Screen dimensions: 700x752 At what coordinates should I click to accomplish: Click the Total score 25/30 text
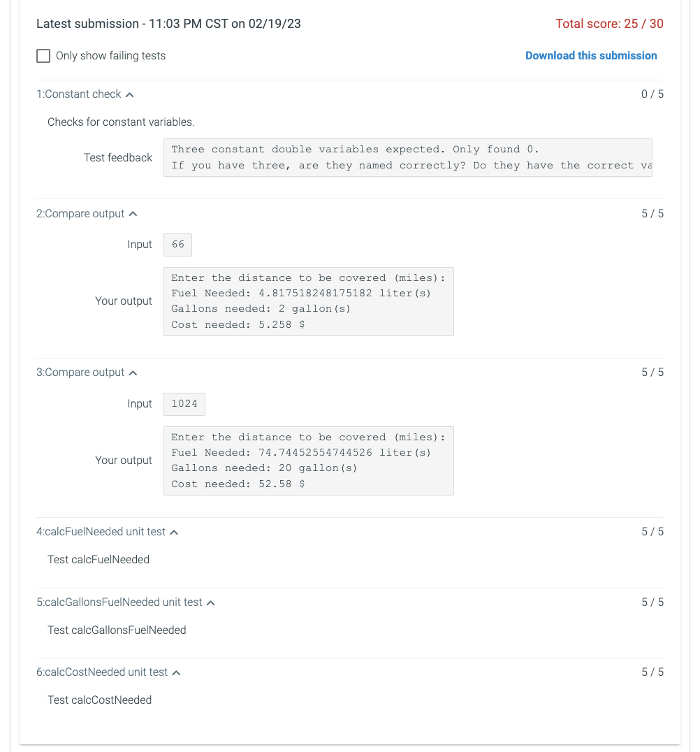pos(609,23)
